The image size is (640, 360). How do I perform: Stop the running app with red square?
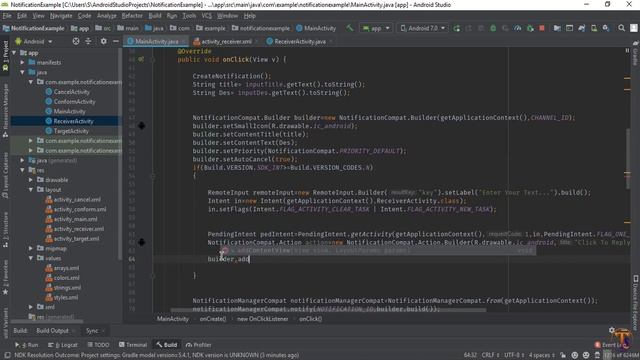click(x=542, y=28)
